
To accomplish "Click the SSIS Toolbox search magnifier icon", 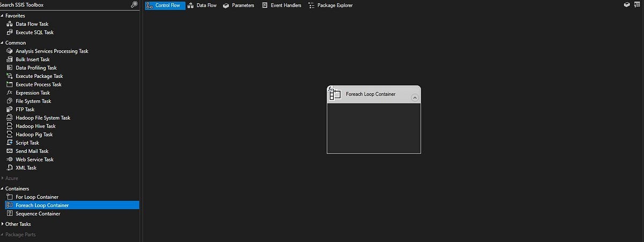I will [x=134, y=5].
